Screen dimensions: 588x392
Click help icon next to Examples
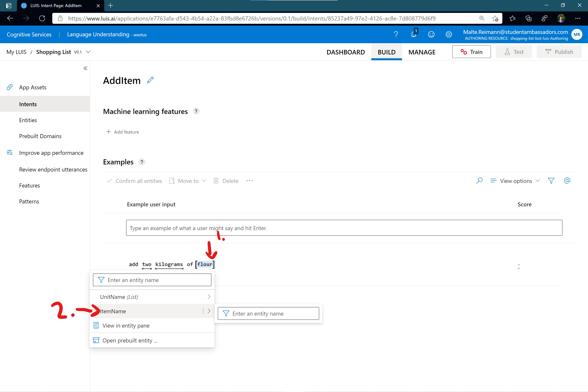point(142,162)
